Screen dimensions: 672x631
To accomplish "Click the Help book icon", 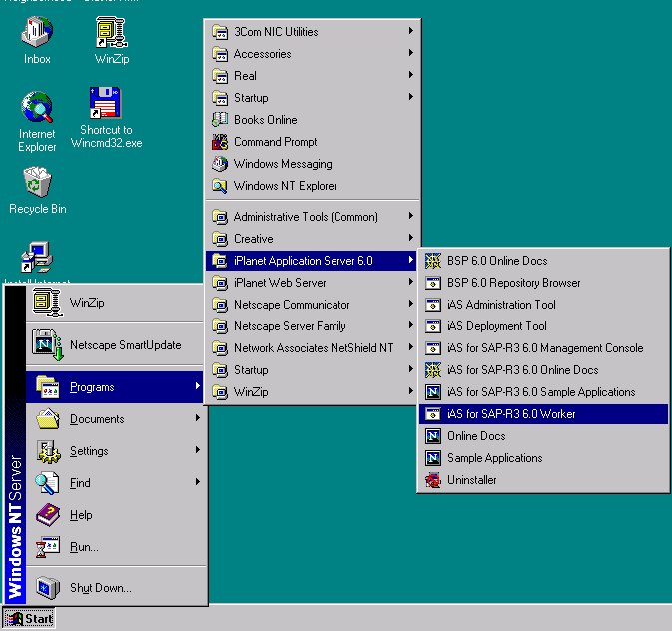I will (48, 515).
